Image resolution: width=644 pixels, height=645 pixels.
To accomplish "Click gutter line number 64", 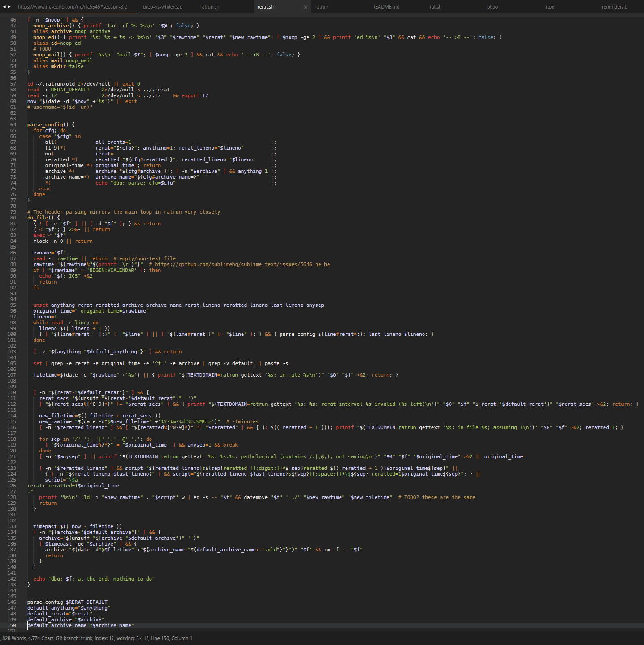I will (x=13, y=125).
